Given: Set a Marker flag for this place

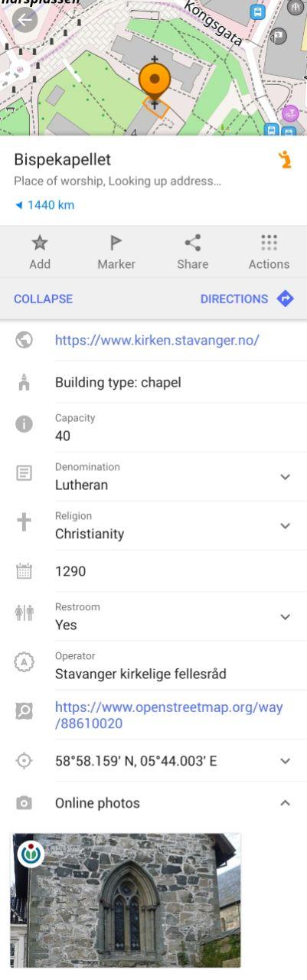Looking at the screenshot, I should point(116,252).
